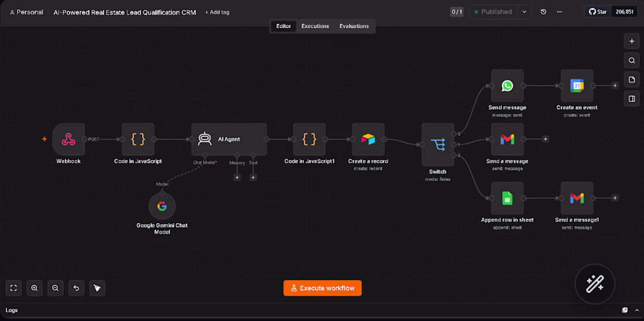Click the "create: event" subtitle
Screen dimensions: 644x321
point(577,115)
